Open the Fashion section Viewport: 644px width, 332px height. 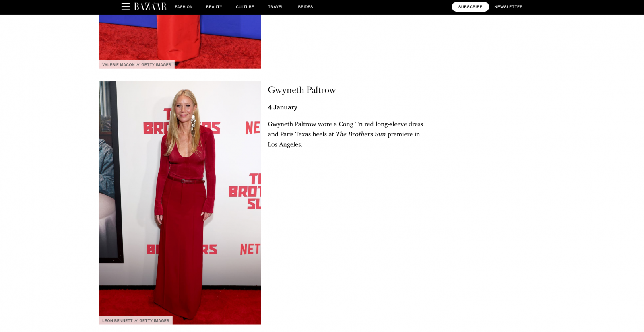click(184, 7)
